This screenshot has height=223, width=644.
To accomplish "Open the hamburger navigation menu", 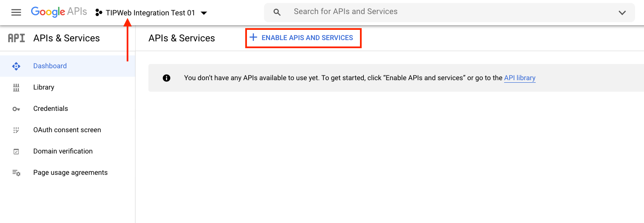I will (16, 13).
